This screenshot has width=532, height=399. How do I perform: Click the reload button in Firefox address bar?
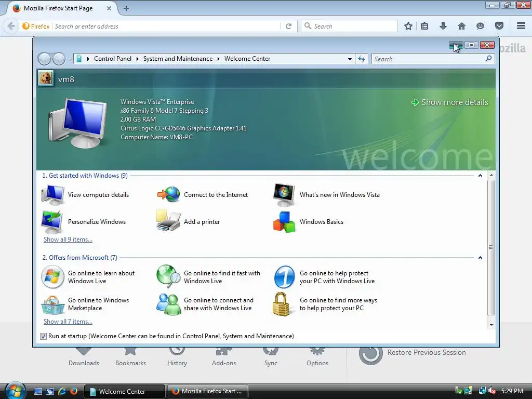289,26
